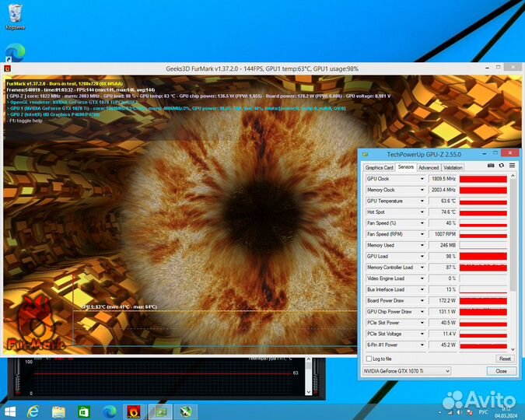This screenshot has width=525, height=420.
Task: Click the network tray icon
Action: pos(450,412)
